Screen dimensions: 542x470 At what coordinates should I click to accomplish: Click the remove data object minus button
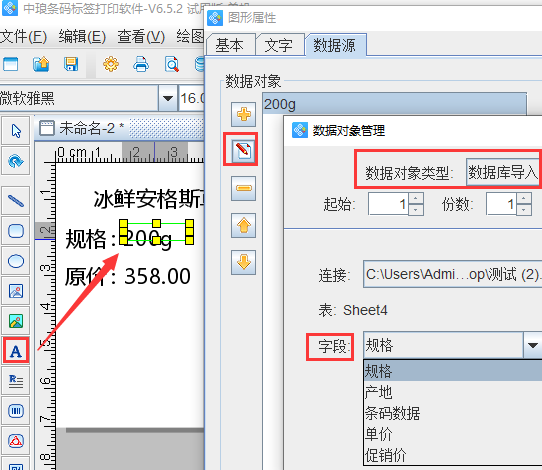(x=244, y=188)
